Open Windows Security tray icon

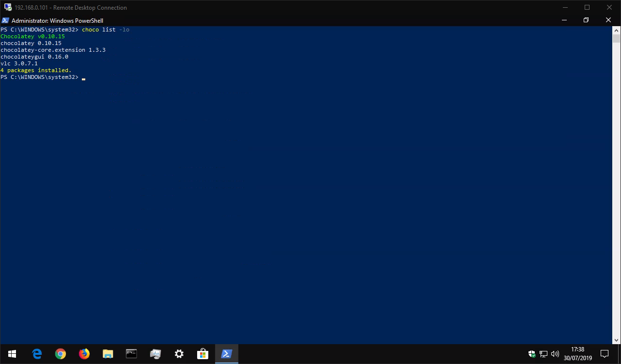[532, 354]
